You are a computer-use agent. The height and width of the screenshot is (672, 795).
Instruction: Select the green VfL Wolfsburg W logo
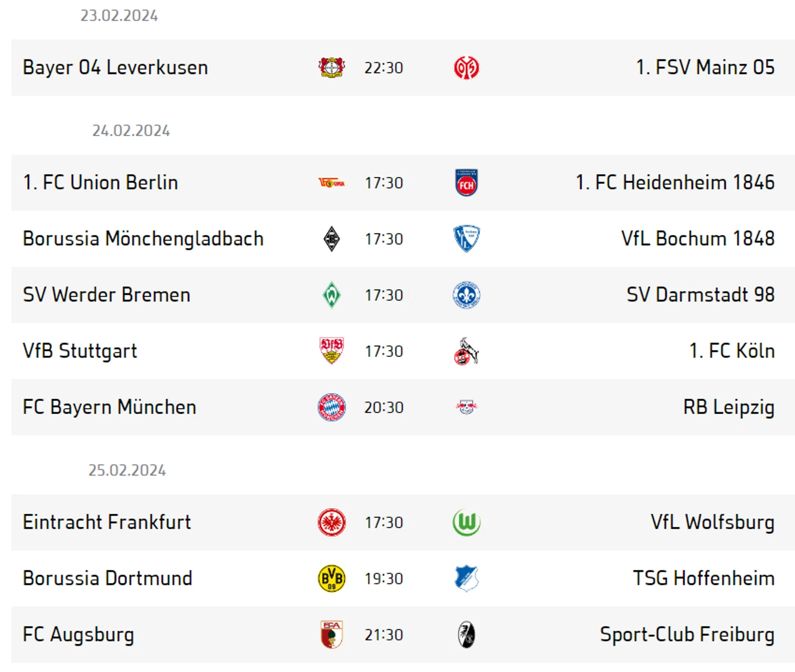pyautogui.click(x=466, y=522)
